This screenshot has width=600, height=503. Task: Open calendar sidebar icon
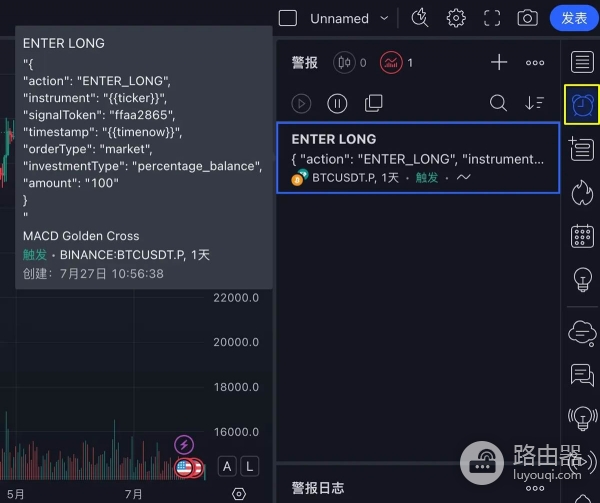click(582, 236)
